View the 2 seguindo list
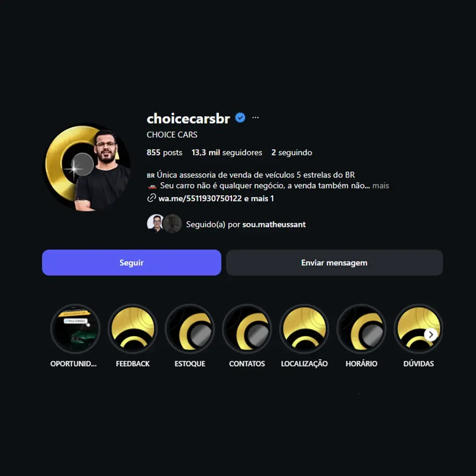This screenshot has width=476, height=476. click(x=291, y=152)
